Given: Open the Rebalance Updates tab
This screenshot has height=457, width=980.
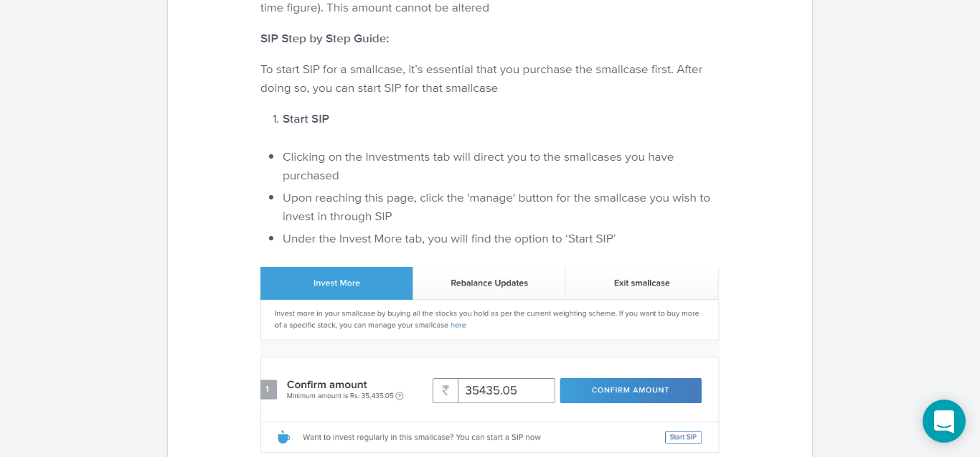Looking at the screenshot, I should click(489, 283).
